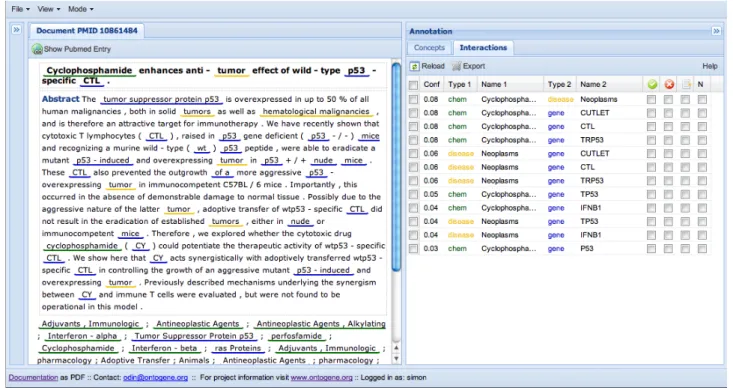Tick the accept checkbox in Neoplasms–CTL row
This screenshot has height=388, width=733.
[651, 167]
